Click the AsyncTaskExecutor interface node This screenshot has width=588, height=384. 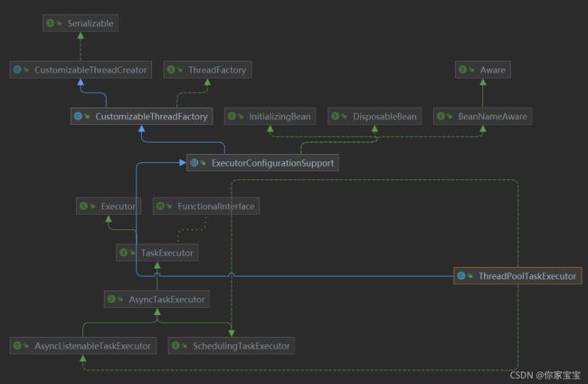(x=156, y=299)
